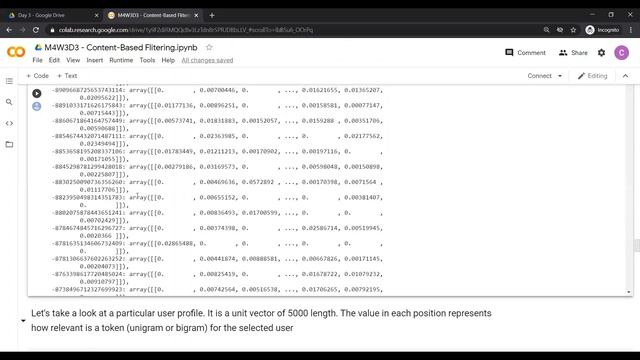Open a new browser tab

pyautogui.click(x=212, y=16)
